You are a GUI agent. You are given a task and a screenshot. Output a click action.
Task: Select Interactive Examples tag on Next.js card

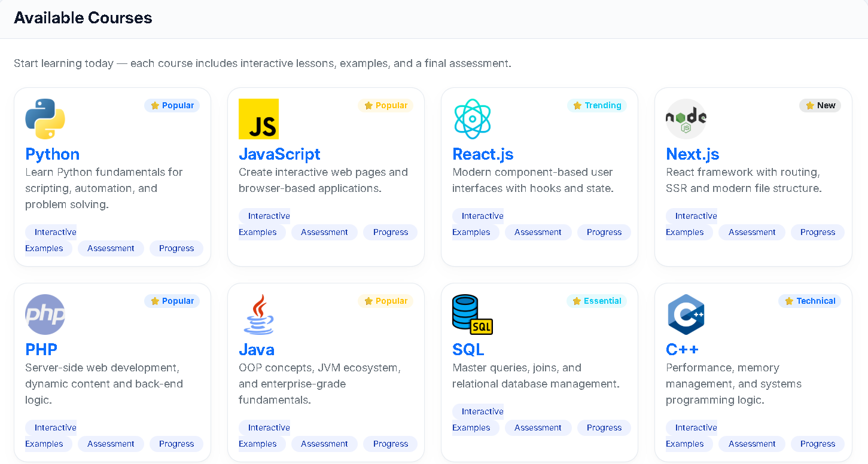tap(691, 224)
